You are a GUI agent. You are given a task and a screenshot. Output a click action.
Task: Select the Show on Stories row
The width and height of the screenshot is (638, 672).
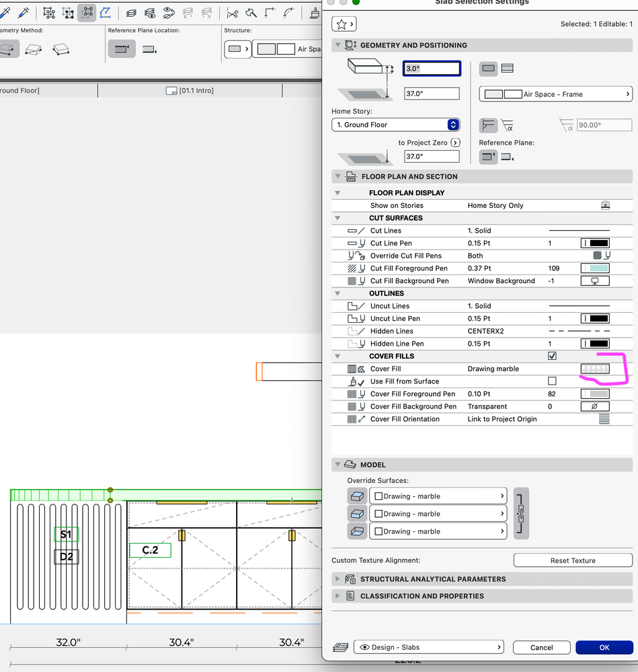click(482, 205)
